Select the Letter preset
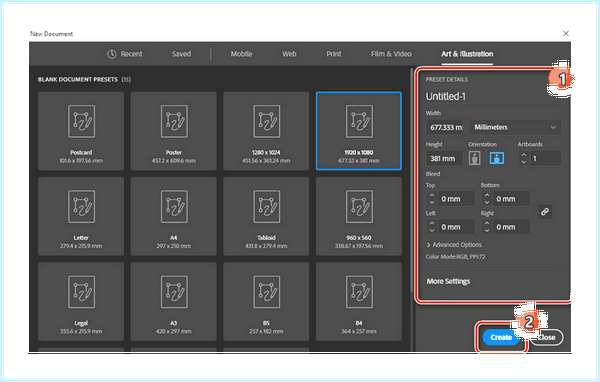This screenshot has width=600, height=382. point(81,216)
